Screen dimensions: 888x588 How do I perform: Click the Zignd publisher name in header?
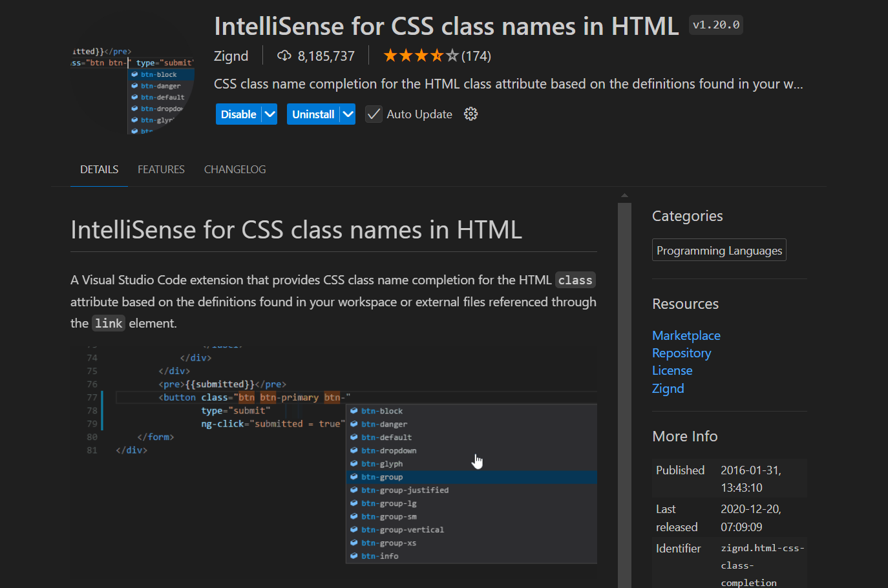pyautogui.click(x=231, y=56)
